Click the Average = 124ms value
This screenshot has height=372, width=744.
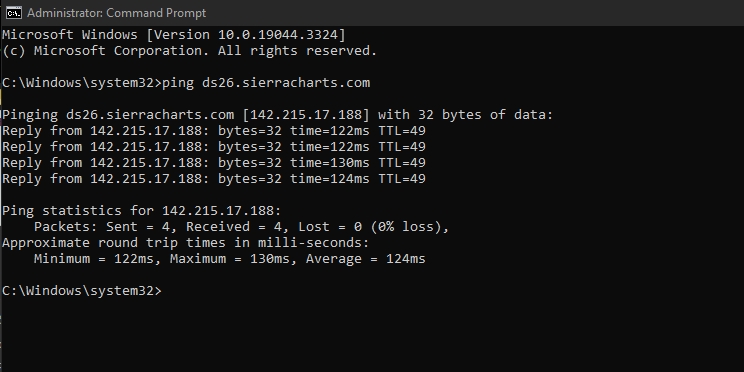tap(365, 259)
